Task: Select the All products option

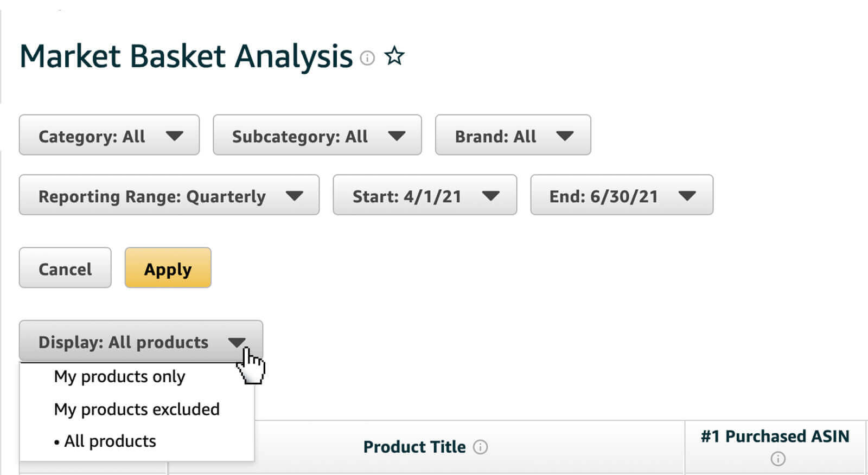Action: [x=109, y=441]
